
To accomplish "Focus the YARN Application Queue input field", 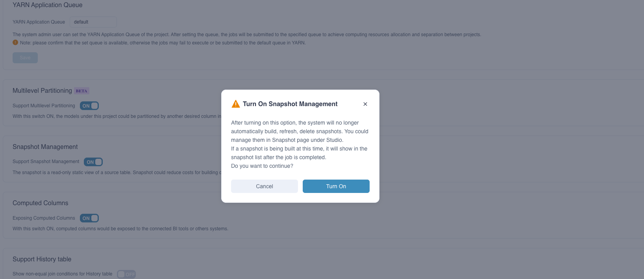I will pyautogui.click(x=93, y=22).
